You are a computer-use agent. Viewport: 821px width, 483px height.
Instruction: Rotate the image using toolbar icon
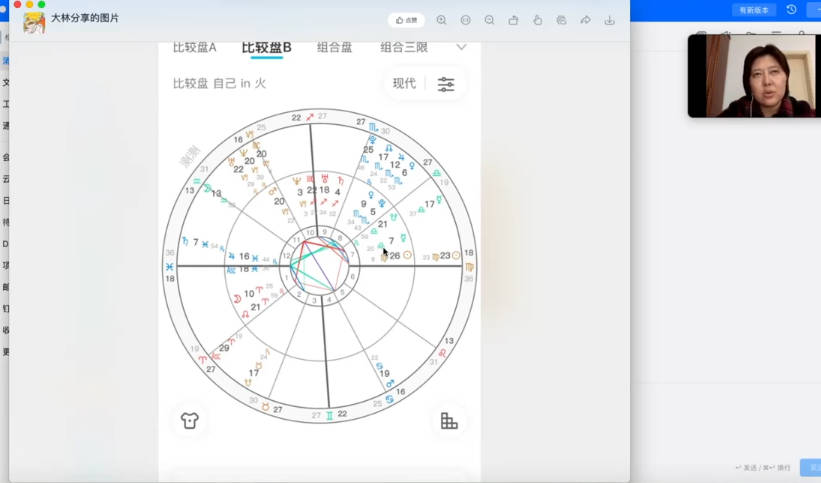coord(513,20)
